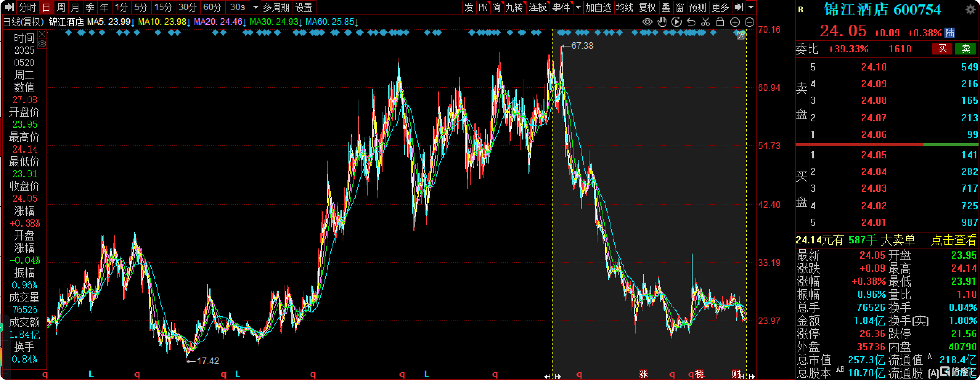Image resolution: width=980 pixels, height=380 pixels.
Task: Open the 预测 forecast tool
Action: tap(697, 7)
